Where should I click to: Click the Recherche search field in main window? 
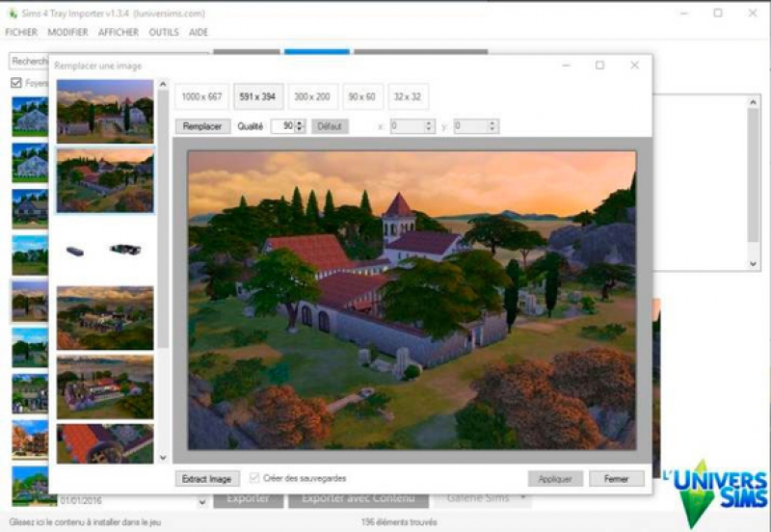pos(30,62)
